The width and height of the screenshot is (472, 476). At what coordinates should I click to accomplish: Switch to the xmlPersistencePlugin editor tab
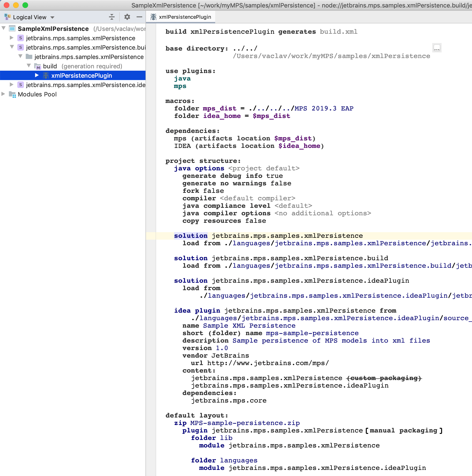185,17
